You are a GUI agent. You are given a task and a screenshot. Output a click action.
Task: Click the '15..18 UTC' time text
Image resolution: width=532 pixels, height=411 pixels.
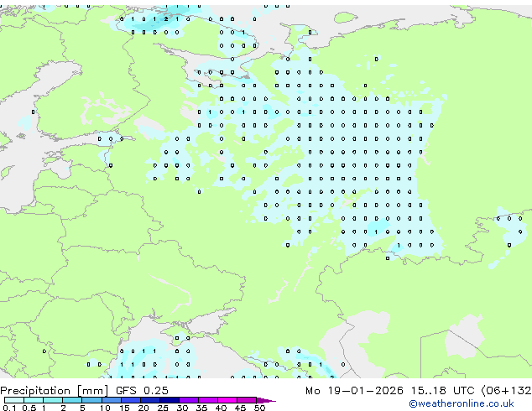(x=442, y=391)
